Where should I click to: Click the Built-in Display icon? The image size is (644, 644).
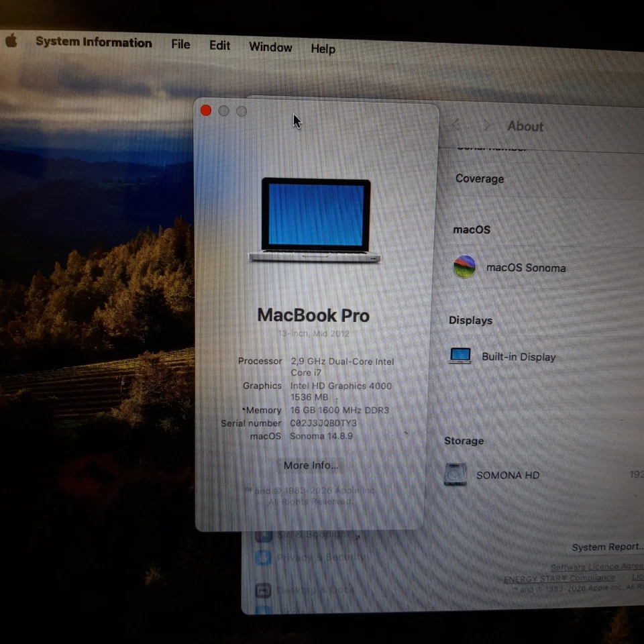coord(460,356)
